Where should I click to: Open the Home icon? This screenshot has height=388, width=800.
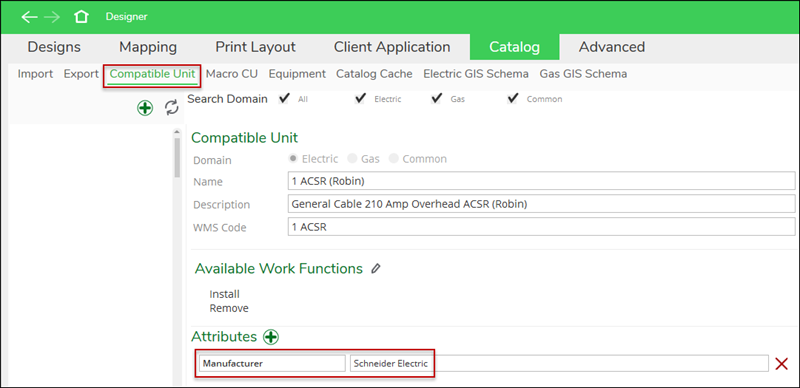[81, 17]
